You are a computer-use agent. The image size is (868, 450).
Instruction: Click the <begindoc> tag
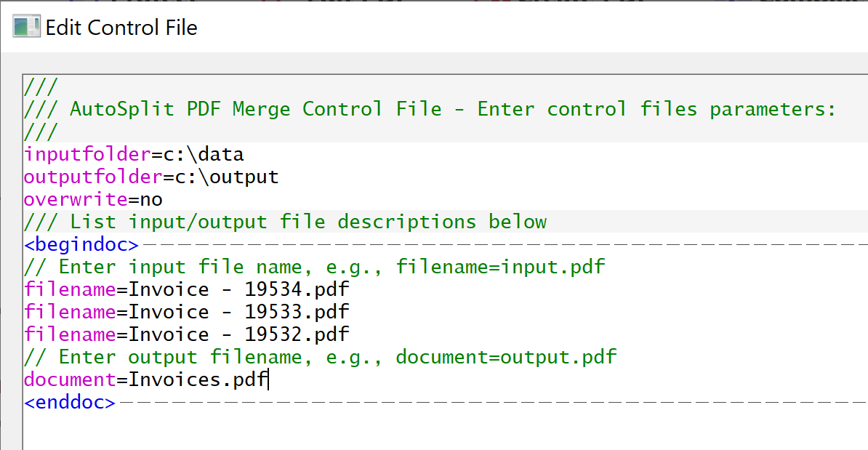[x=81, y=244]
